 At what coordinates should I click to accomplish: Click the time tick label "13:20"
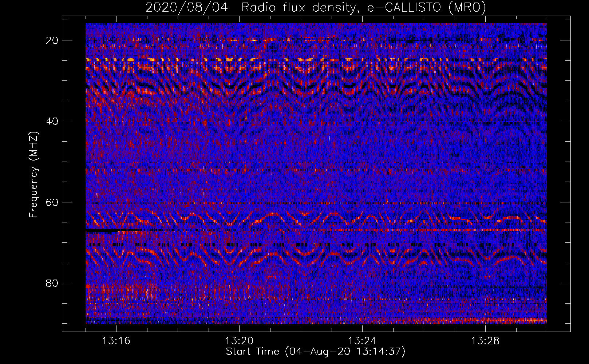pyautogui.click(x=239, y=341)
